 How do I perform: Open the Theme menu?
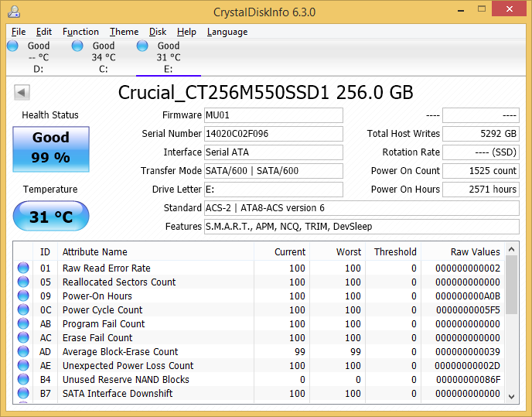(x=124, y=32)
